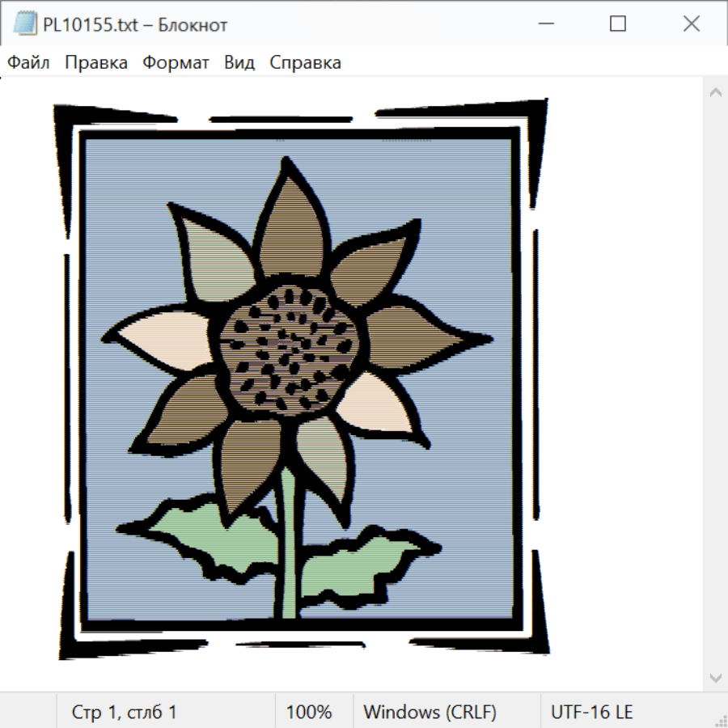Viewport: 728px width, 728px height.
Task: Open the Справка menu
Action: click(305, 63)
